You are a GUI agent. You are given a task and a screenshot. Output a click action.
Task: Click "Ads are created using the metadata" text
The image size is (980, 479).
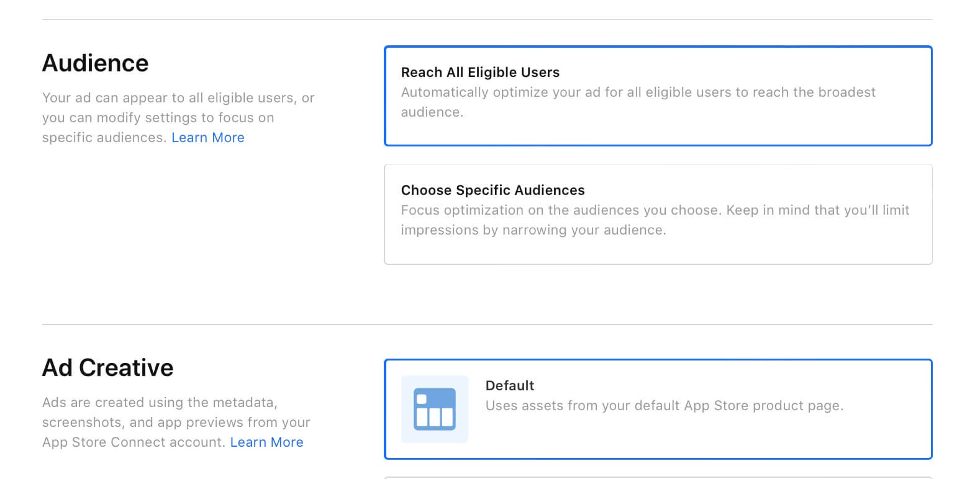click(x=160, y=403)
